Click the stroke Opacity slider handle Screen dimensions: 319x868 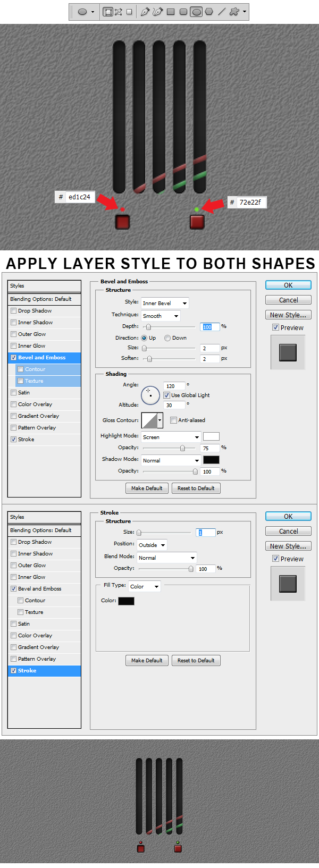191,569
